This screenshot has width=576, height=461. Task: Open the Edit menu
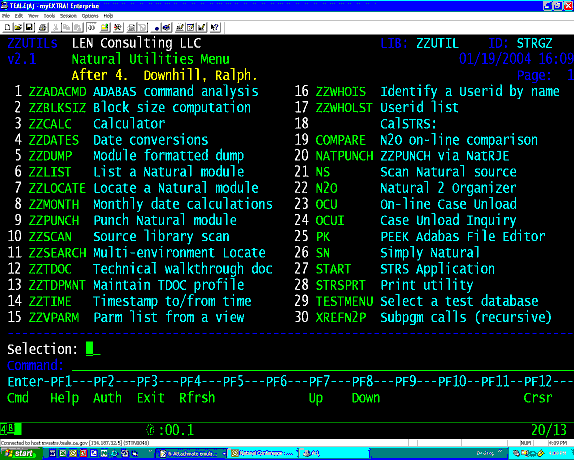18,16
